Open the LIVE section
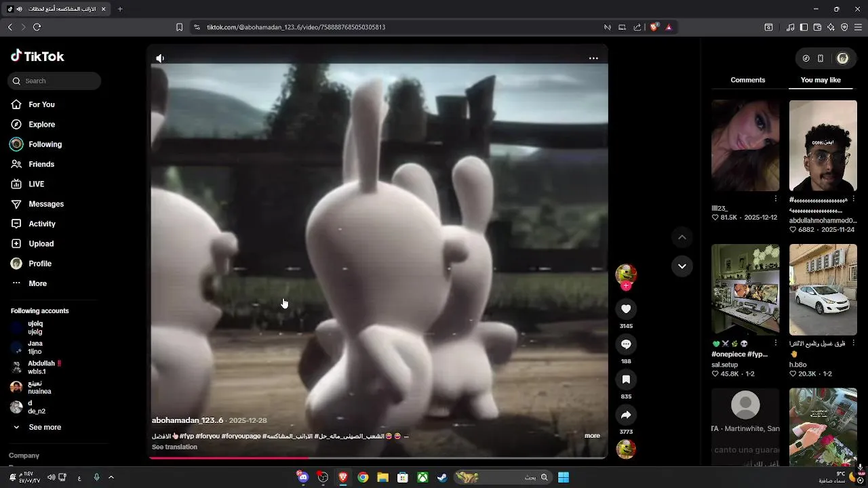 [28, 184]
